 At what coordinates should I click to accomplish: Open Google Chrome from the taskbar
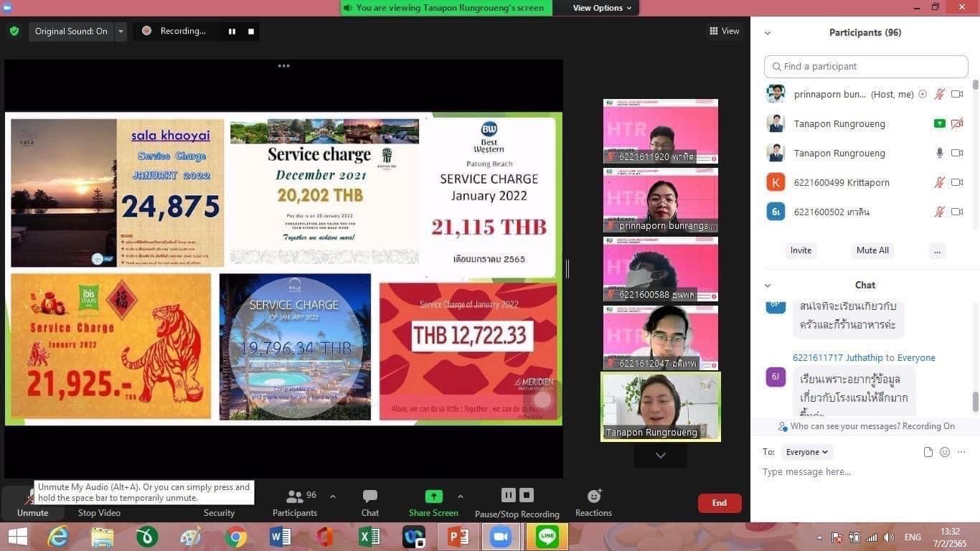[x=235, y=537]
